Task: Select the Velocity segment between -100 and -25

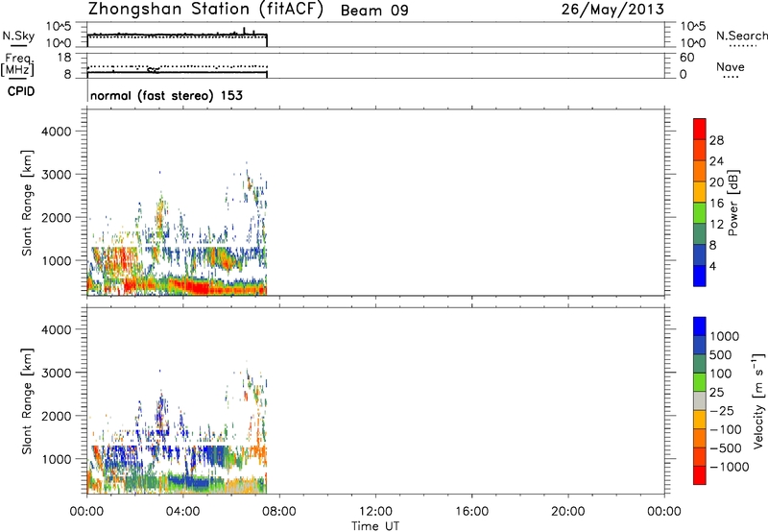Action: click(700, 420)
